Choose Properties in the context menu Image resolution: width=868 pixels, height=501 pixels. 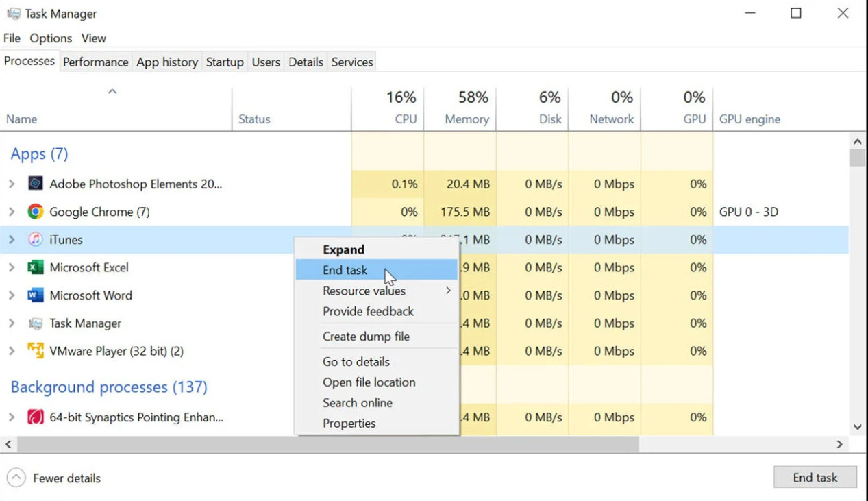tap(377, 423)
